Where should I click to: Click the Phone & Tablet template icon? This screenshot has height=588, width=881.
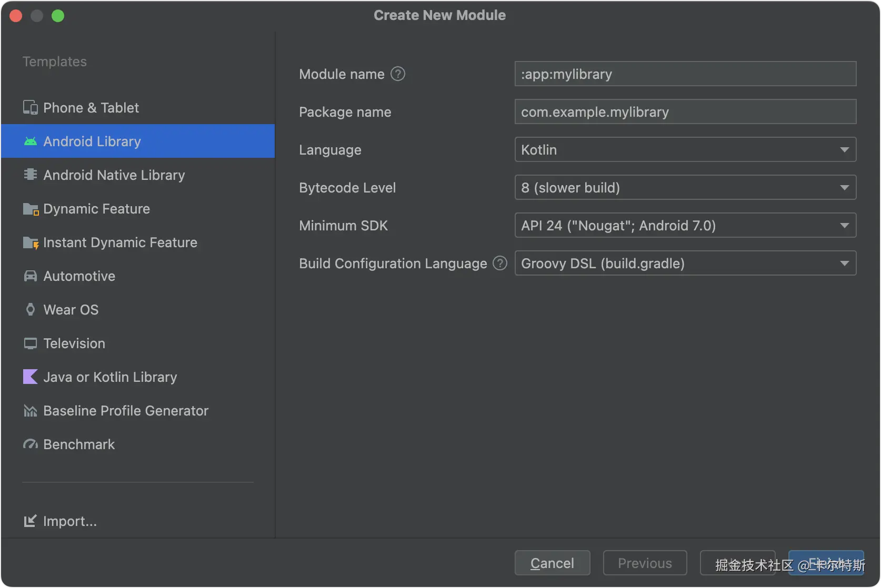31,108
